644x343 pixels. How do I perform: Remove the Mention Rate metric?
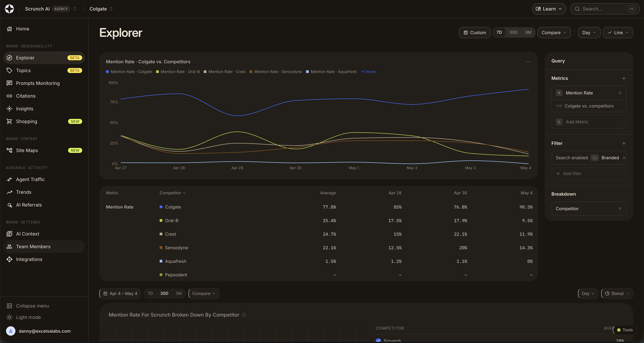coord(620,93)
